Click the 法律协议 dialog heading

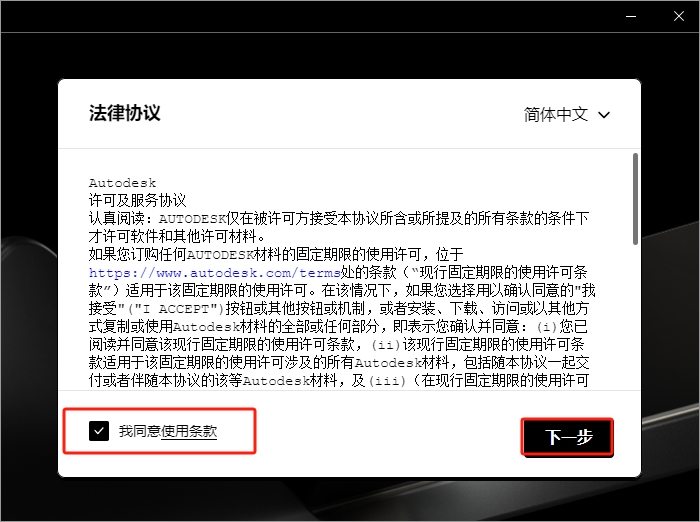click(124, 113)
